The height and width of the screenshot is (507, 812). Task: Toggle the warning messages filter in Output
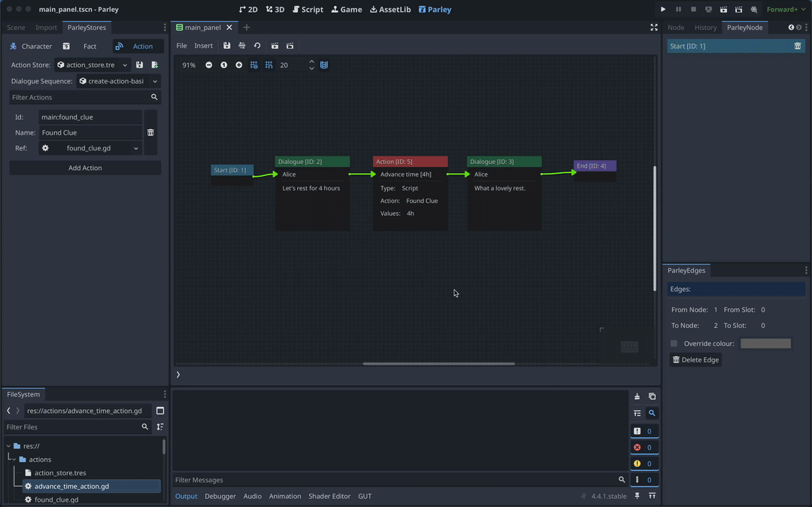tap(644, 463)
